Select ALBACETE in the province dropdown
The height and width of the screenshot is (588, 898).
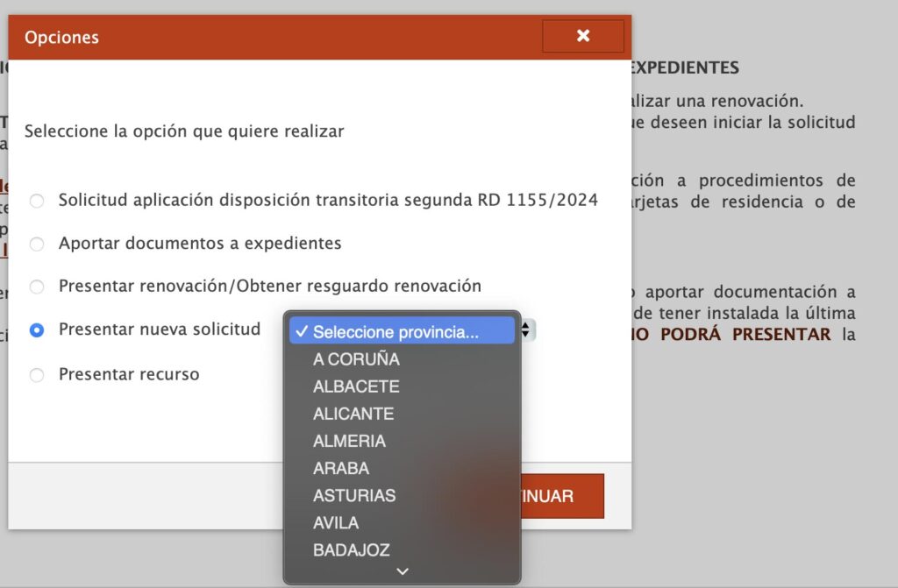pyautogui.click(x=356, y=386)
